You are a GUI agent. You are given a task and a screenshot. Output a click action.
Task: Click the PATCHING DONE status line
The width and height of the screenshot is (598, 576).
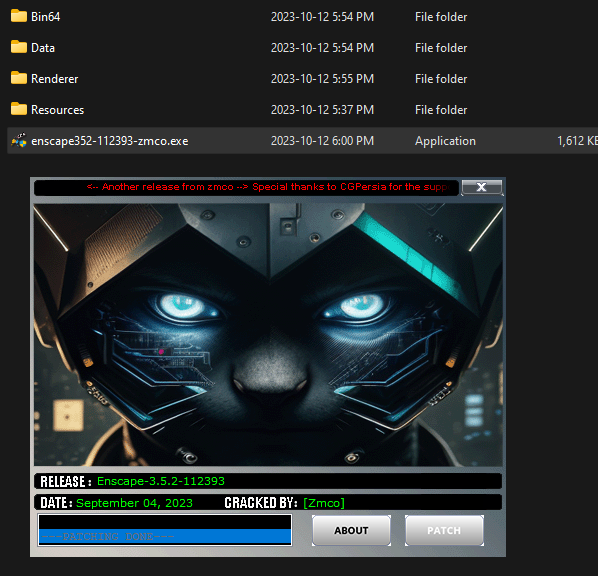click(x=165, y=536)
